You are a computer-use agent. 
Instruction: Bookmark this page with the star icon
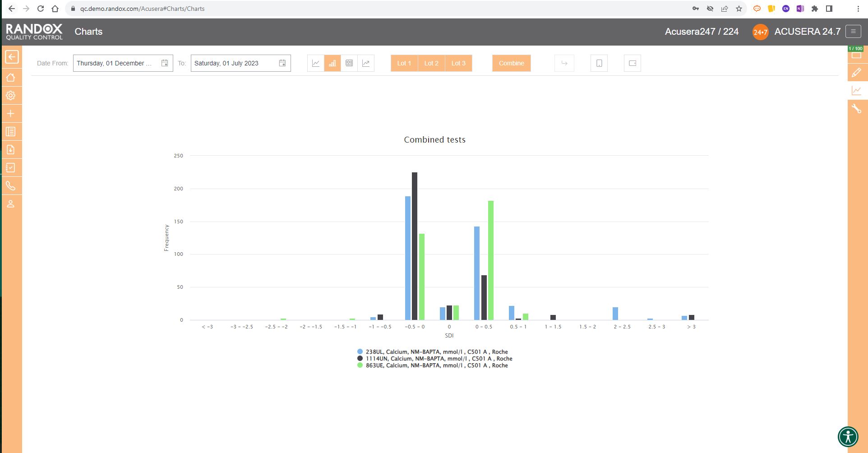click(x=739, y=9)
